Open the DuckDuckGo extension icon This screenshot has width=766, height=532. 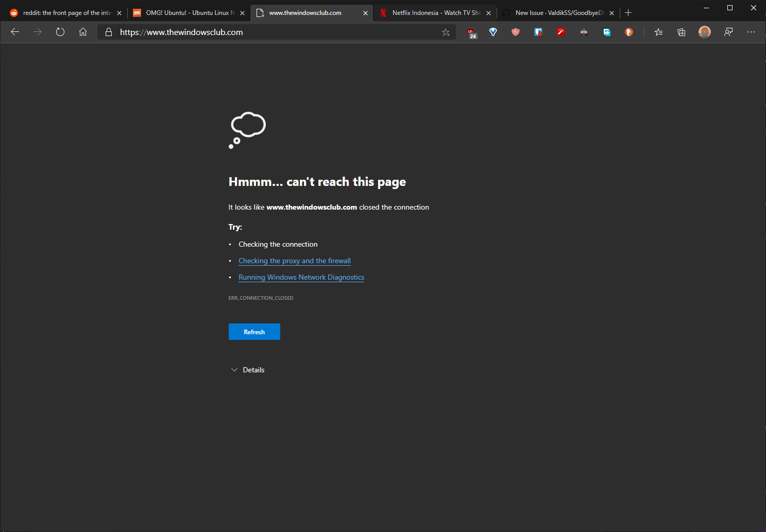pos(629,32)
